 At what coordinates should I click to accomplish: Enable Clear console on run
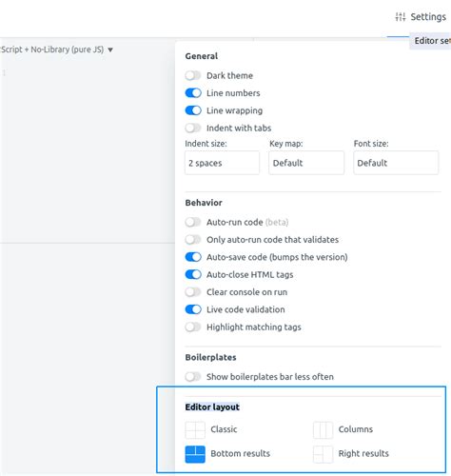click(193, 292)
